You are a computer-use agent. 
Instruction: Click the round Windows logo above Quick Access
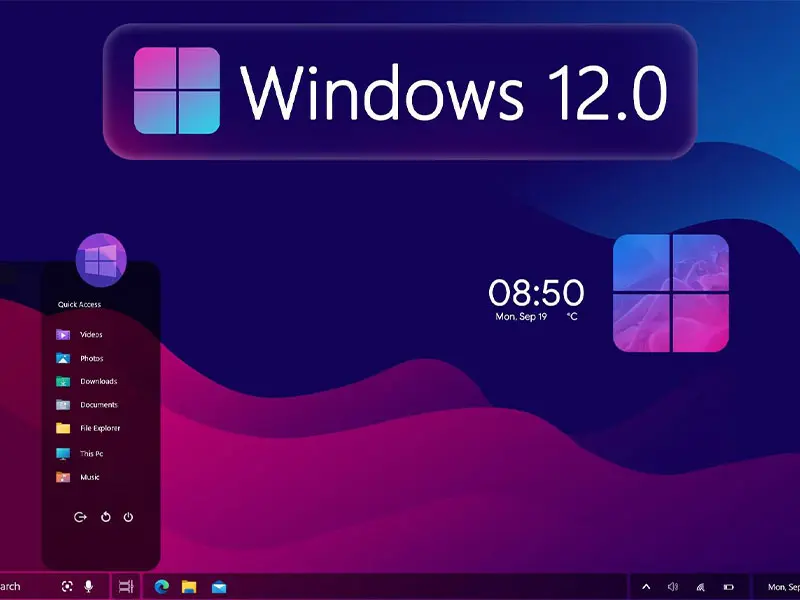pos(101,260)
